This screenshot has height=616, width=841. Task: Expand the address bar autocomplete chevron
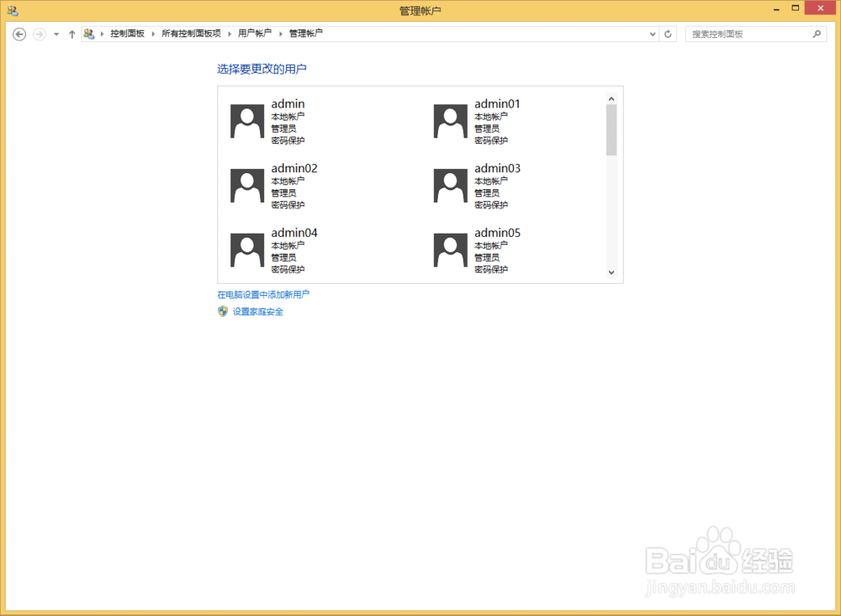click(652, 34)
